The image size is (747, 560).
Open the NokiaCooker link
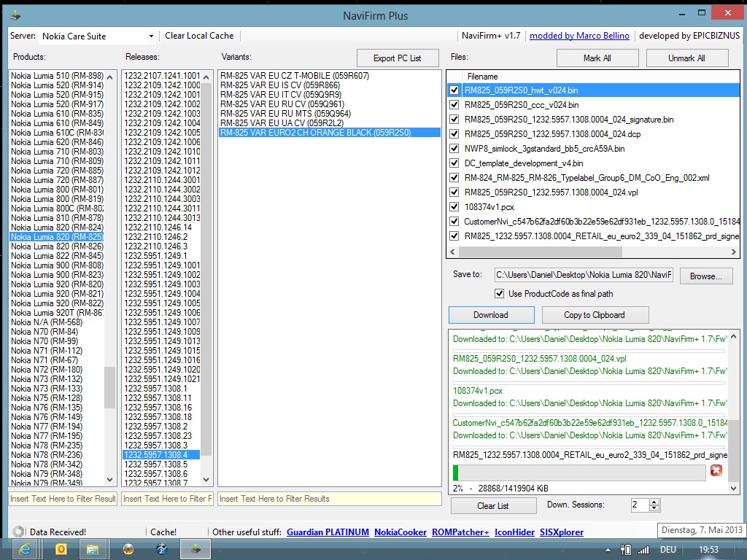400,532
